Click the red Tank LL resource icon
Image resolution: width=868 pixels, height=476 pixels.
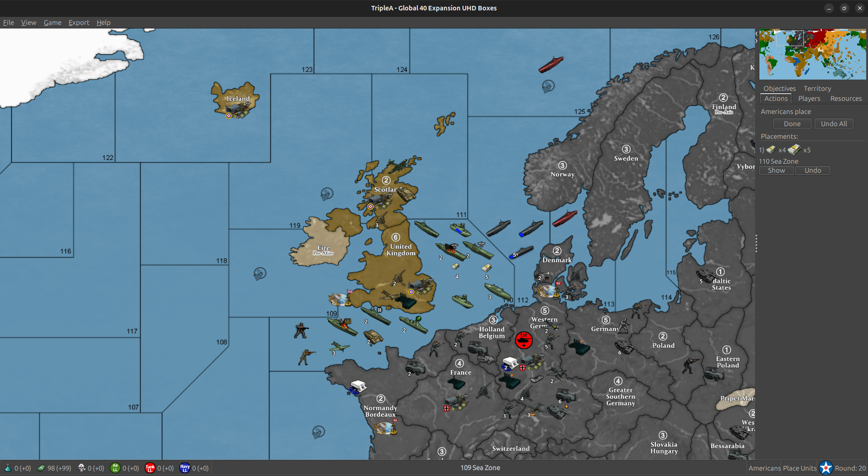(x=150, y=468)
